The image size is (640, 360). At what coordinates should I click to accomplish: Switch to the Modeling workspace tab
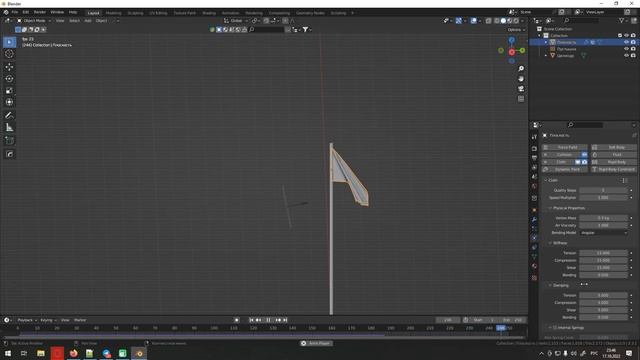pos(113,13)
